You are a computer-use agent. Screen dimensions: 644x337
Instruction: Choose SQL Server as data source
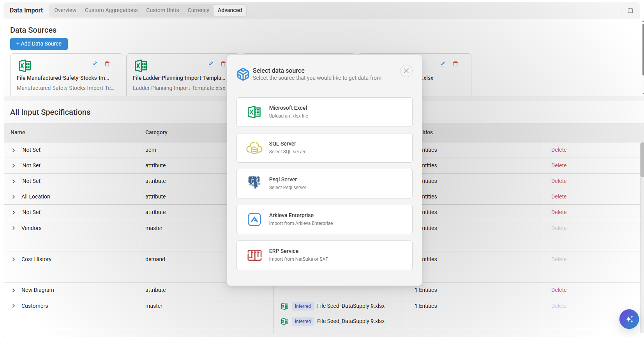(x=324, y=148)
